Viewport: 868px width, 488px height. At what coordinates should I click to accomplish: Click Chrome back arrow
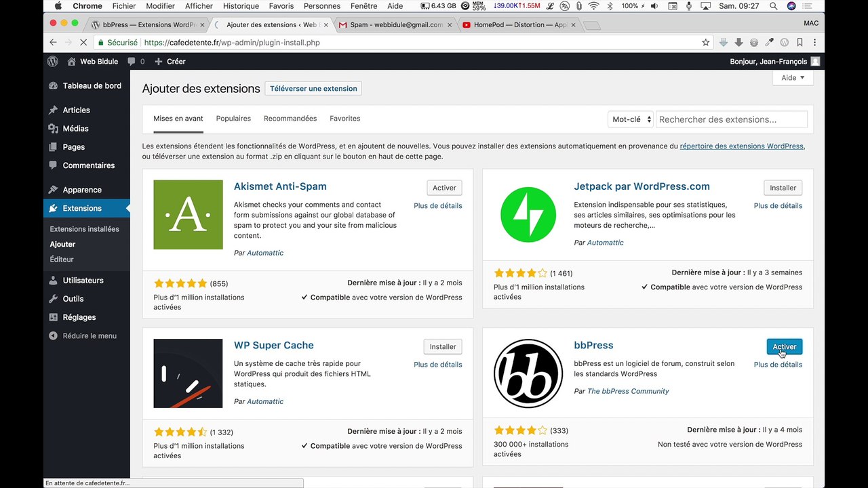(x=53, y=42)
